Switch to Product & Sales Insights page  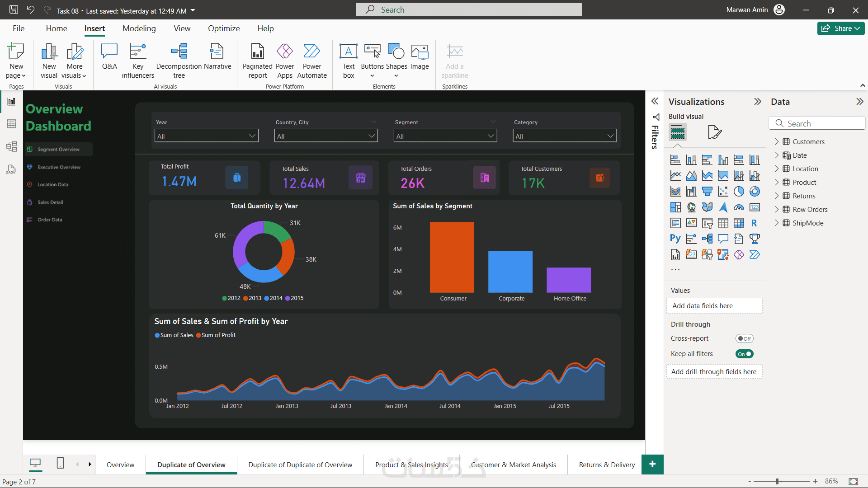411,465
